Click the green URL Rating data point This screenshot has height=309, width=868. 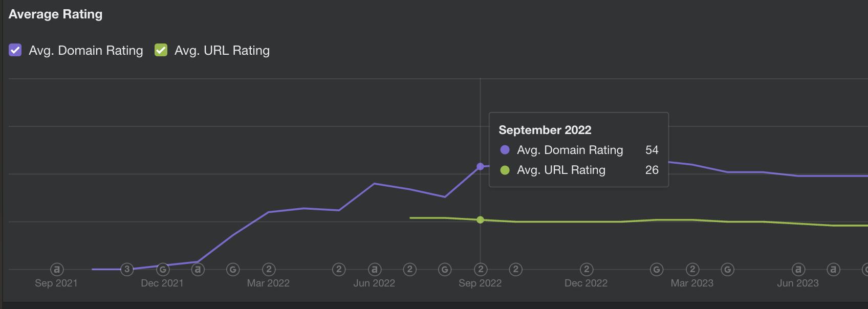(480, 220)
